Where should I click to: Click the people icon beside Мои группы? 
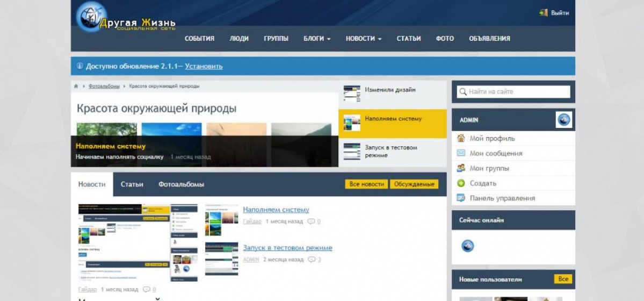[461, 168]
